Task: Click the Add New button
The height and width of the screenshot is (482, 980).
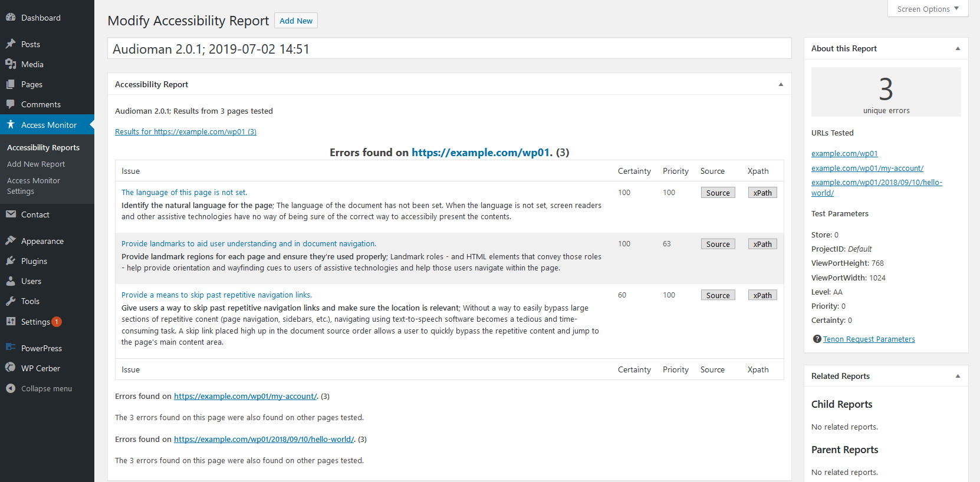Action: tap(296, 21)
